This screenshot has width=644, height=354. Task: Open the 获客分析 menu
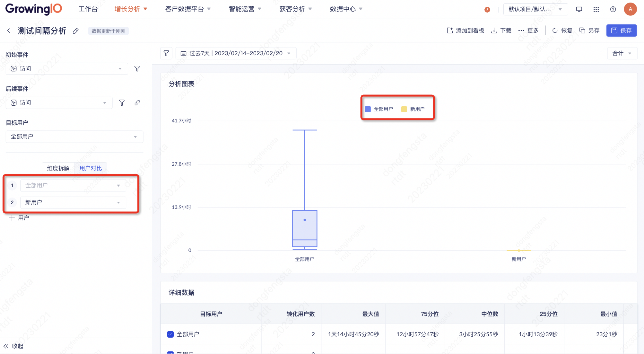[x=296, y=9]
